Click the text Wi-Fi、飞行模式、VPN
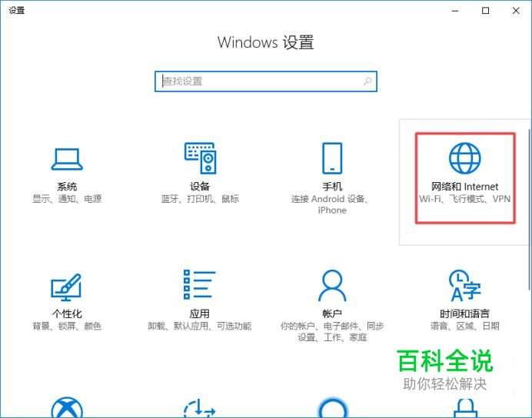 pyautogui.click(x=465, y=199)
